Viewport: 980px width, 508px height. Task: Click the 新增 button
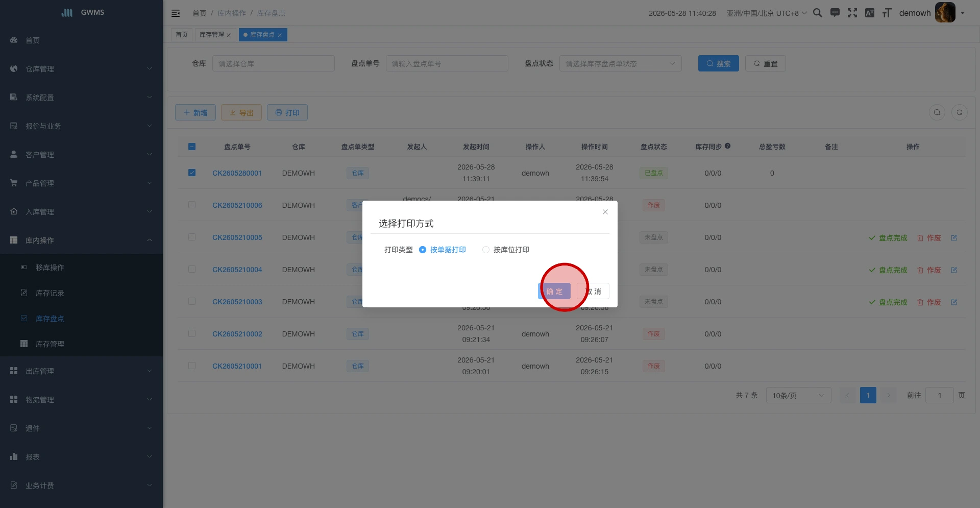point(195,112)
